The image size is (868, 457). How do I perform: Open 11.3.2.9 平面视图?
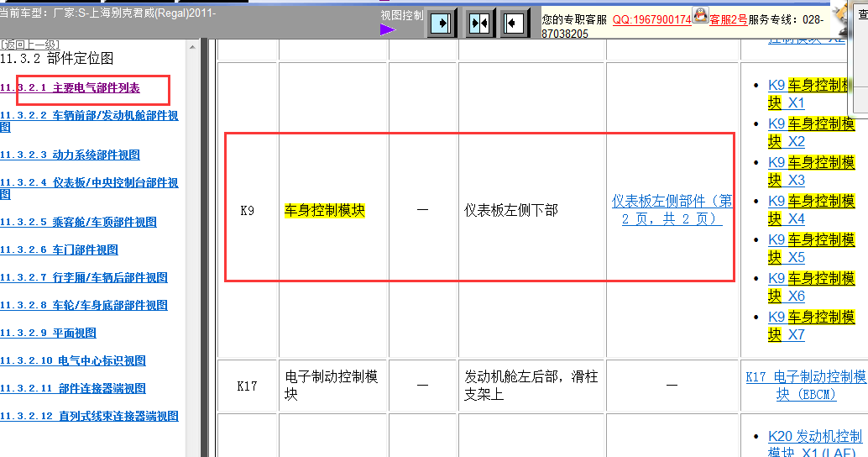[48, 333]
